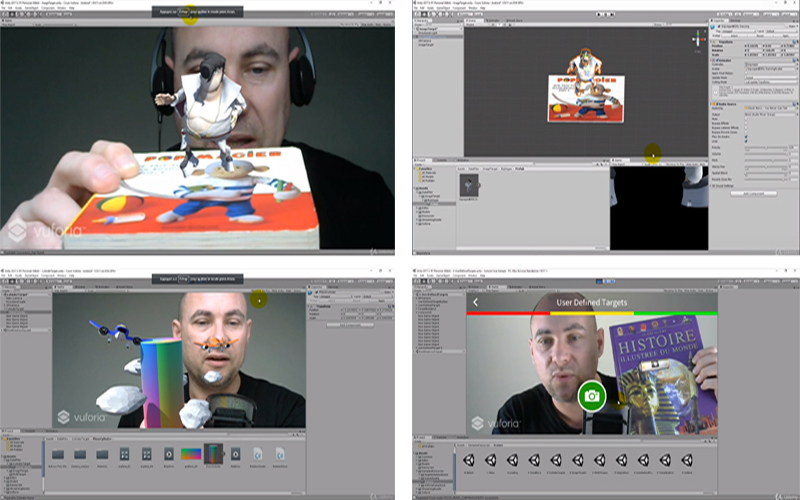800x500 pixels.
Task: Select the rainbow gradient texture asset
Action: (x=191, y=453)
